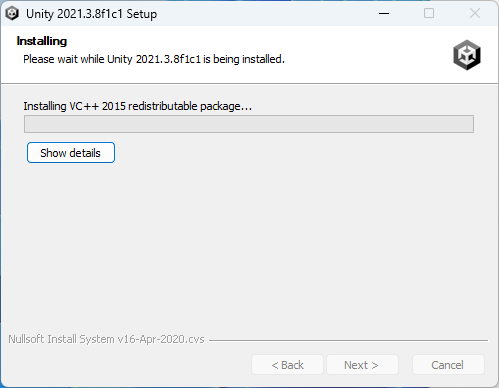Click the bold 'Installing' heading

pyautogui.click(x=42, y=41)
